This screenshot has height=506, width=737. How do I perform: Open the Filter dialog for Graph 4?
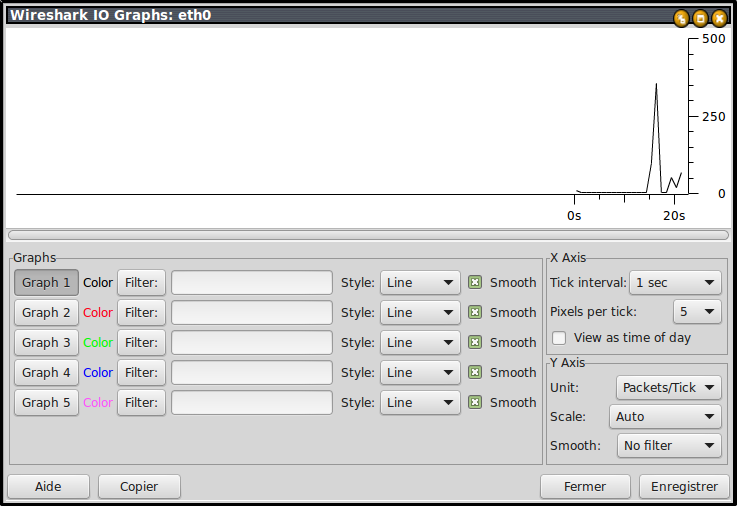pyautogui.click(x=141, y=373)
